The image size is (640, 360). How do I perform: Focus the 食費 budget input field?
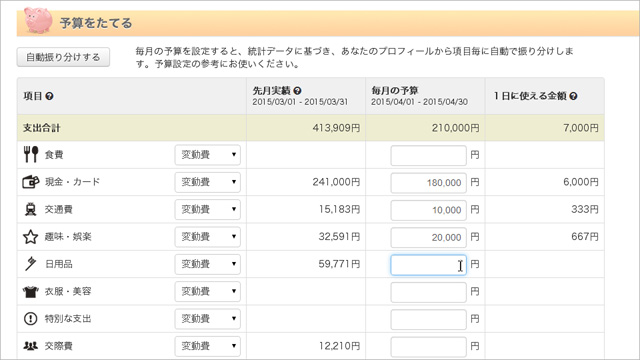pos(428,156)
